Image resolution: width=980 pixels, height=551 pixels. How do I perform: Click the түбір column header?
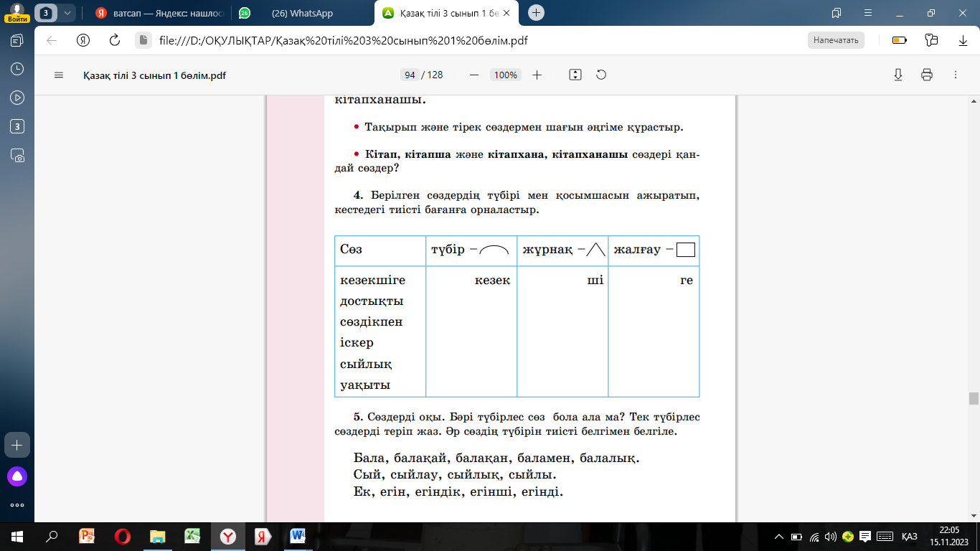point(470,250)
